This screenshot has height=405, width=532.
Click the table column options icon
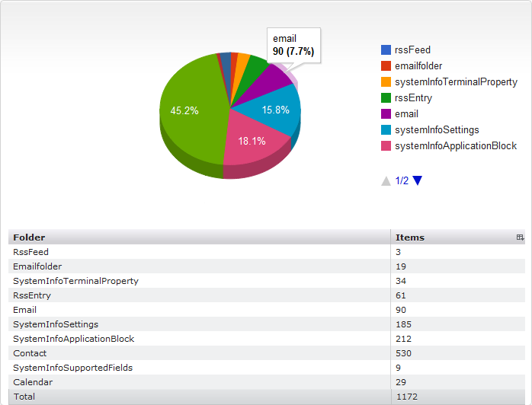(520, 238)
